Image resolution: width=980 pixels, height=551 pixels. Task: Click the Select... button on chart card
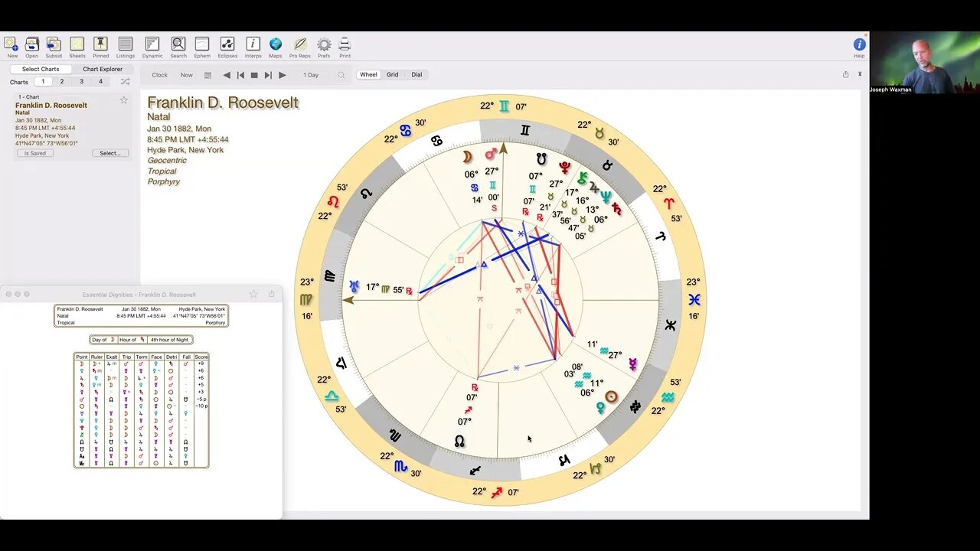pos(110,153)
